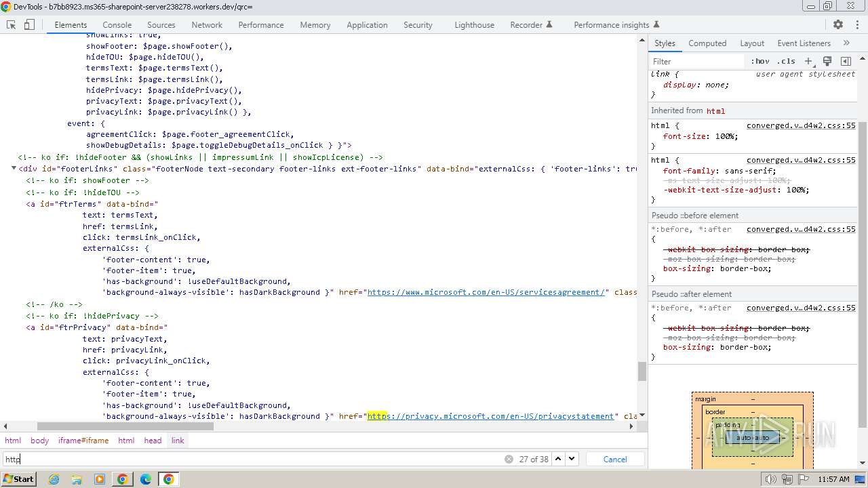This screenshot has height=488, width=868.
Task: Open the Performance insights tab
Action: pyautogui.click(x=612, y=24)
